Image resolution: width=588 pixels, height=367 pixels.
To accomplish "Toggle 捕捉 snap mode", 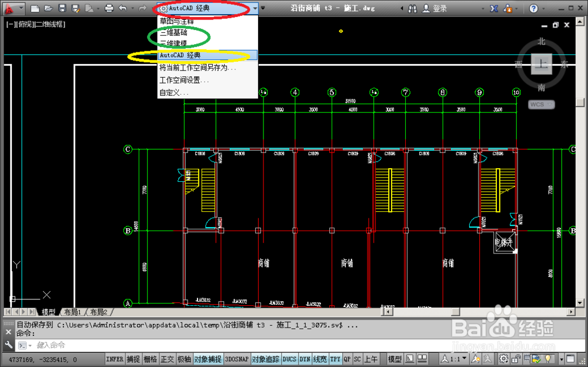I will [x=133, y=359].
